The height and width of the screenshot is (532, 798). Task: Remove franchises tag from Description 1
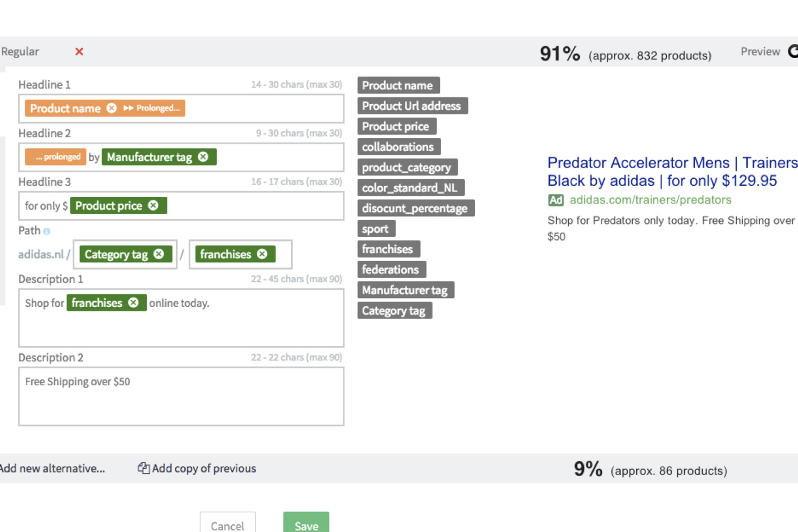point(133,303)
